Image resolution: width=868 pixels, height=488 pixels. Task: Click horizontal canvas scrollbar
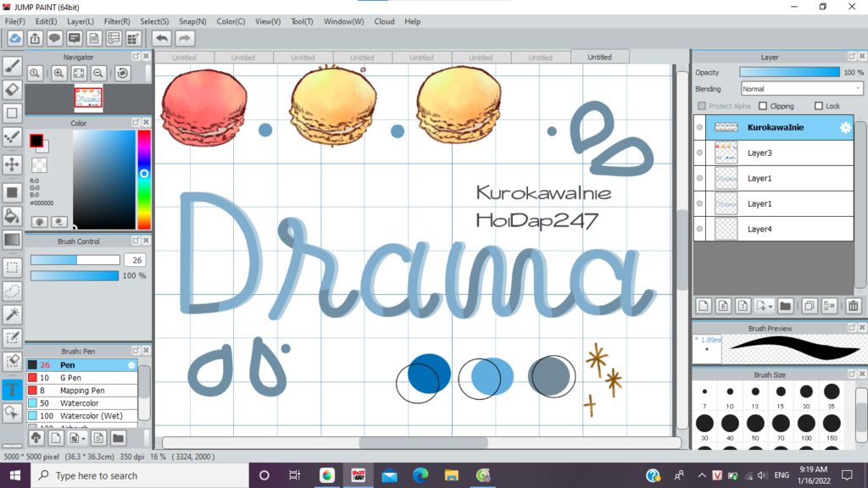coord(422,442)
